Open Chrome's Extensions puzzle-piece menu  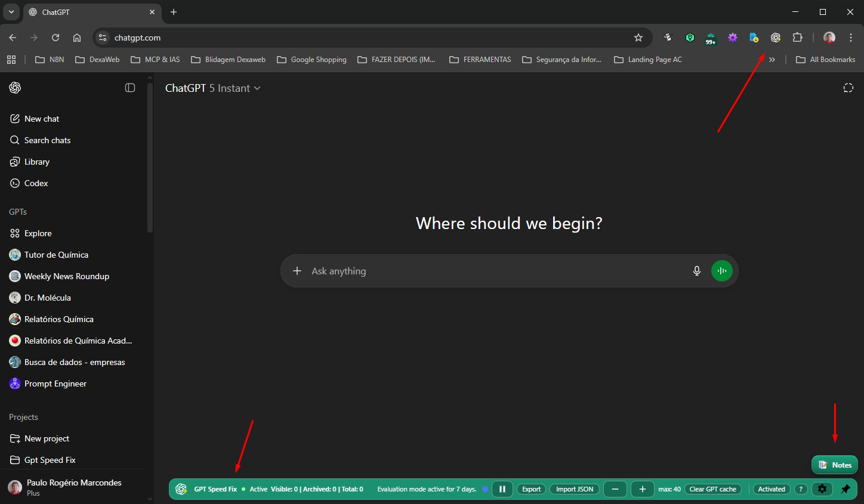(797, 38)
